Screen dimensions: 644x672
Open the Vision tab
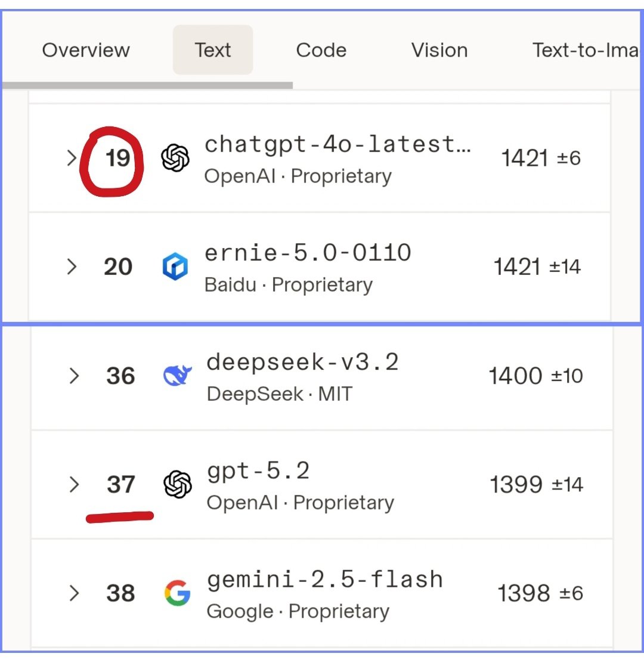tap(439, 50)
